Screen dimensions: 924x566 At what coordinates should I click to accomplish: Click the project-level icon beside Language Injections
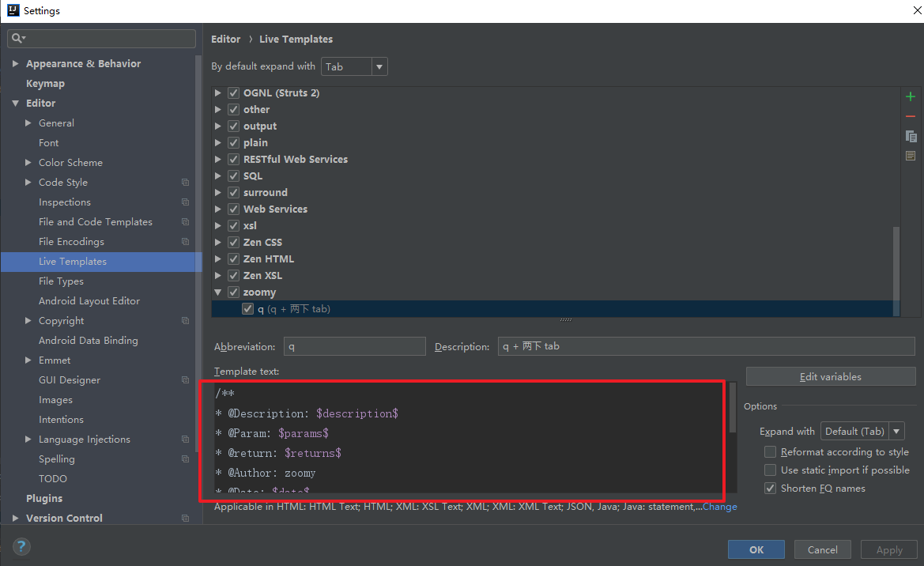[x=185, y=440]
